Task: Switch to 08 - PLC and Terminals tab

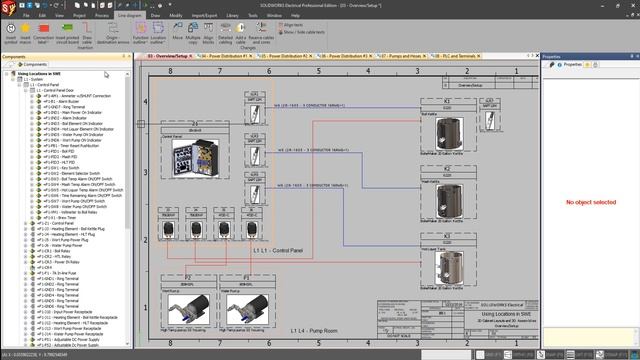Action: pos(455,56)
